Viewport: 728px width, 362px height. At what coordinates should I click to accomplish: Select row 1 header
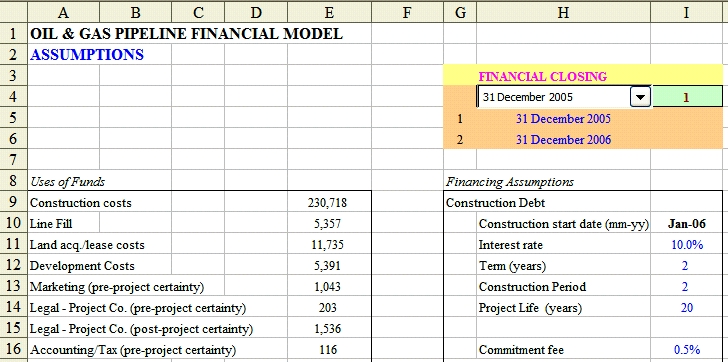13,33
